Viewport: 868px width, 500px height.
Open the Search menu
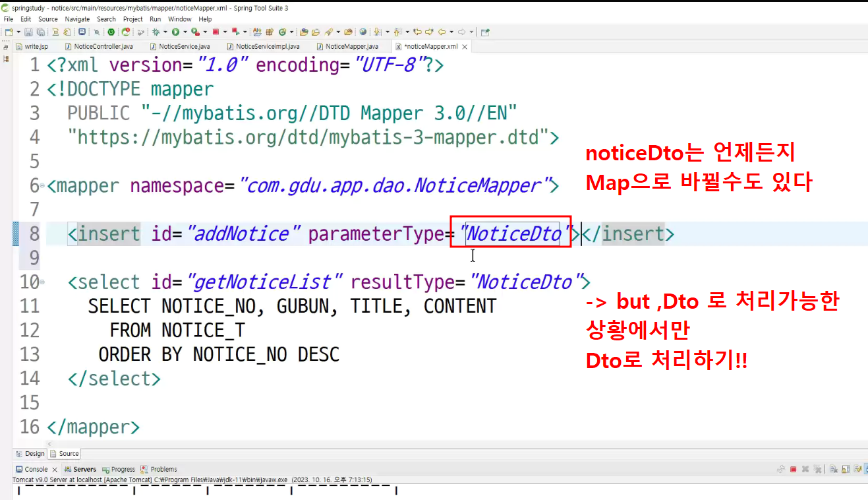point(106,19)
